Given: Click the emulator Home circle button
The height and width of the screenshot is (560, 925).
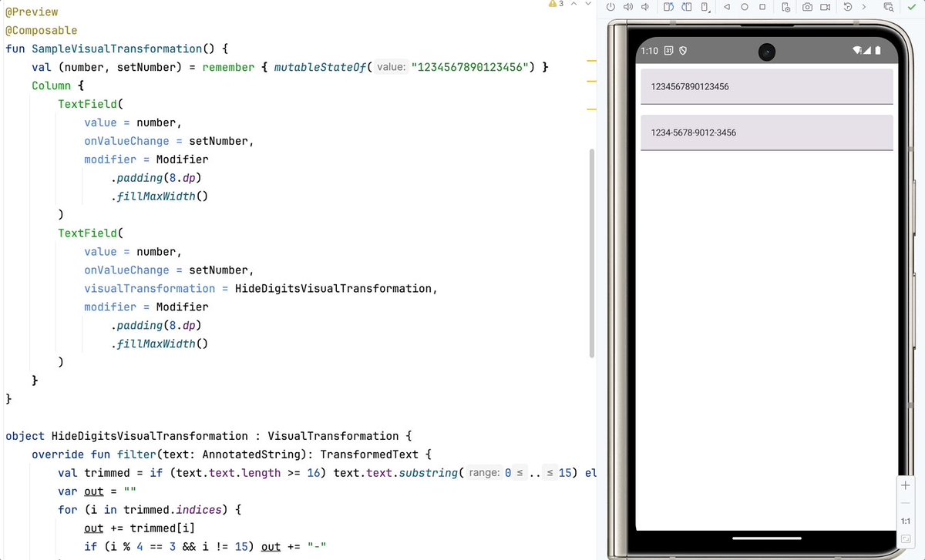Looking at the screenshot, I should click(745, 7).
